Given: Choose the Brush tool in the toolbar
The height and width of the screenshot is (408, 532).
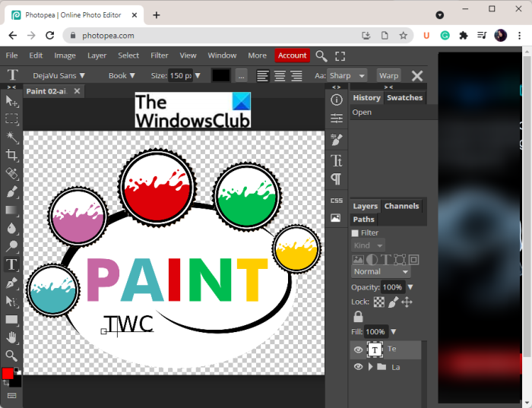Looking at the screenshot, I should pyautogui.click(x=12, y=192).
